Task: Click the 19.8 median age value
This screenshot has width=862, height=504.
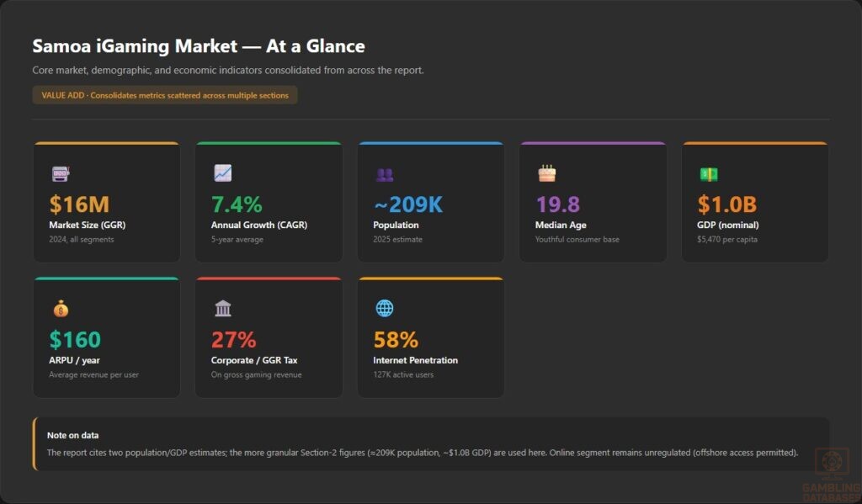Action: point(557,204)
